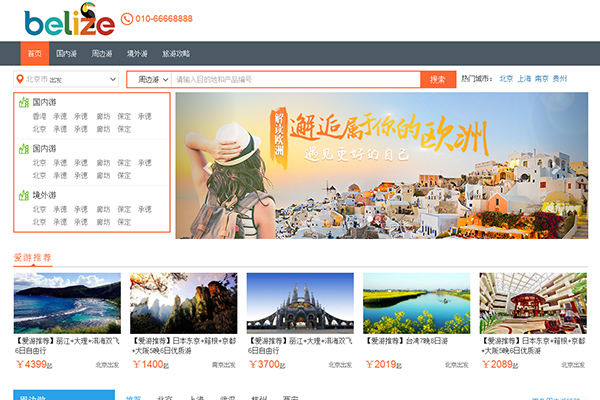The image size is (600, 400).
Task: Click hot city link 上海
Action: [524, 79]
